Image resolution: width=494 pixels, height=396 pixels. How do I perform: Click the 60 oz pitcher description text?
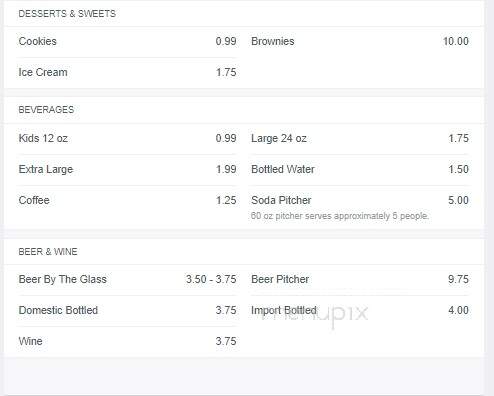coord(340,216)
